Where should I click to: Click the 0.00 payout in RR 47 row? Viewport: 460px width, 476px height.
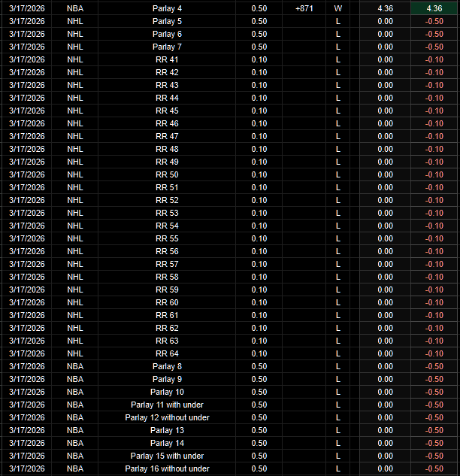coord(385,136)
